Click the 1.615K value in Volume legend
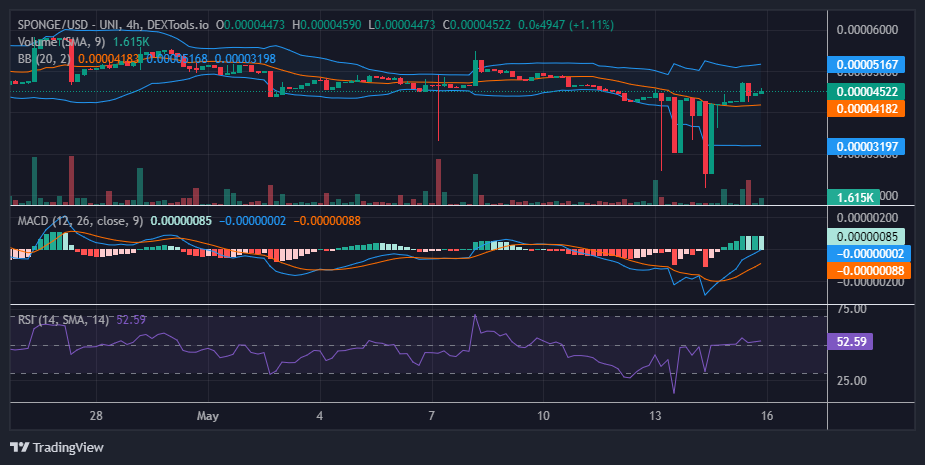The height and width of the screenshot is (465, 925). click(x=132, y=42)
